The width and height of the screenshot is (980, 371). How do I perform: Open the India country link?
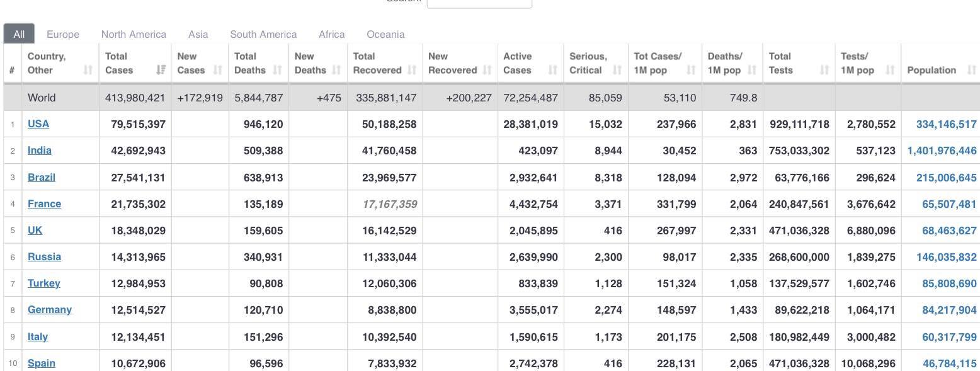40,150
